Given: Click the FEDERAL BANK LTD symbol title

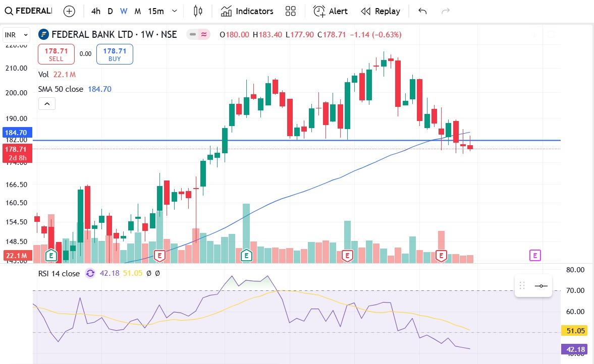Looking at the screenshot, I should pos(114,34).
